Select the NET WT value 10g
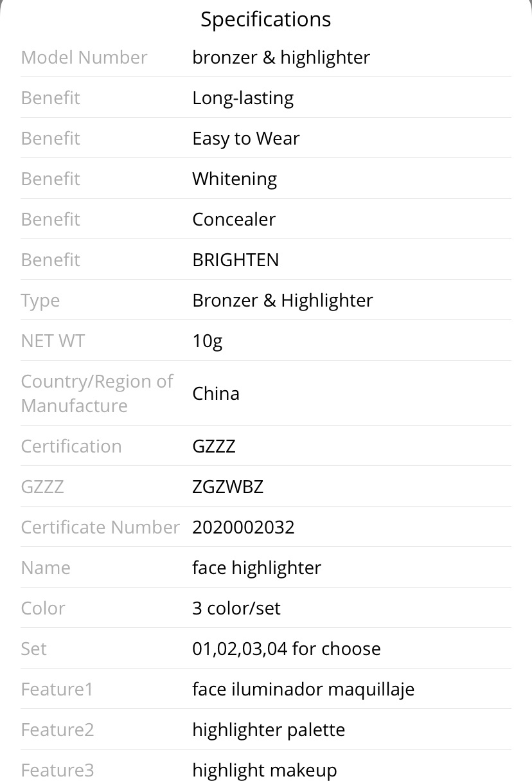The width and height of the screenshot is (532, 781). 208,341
